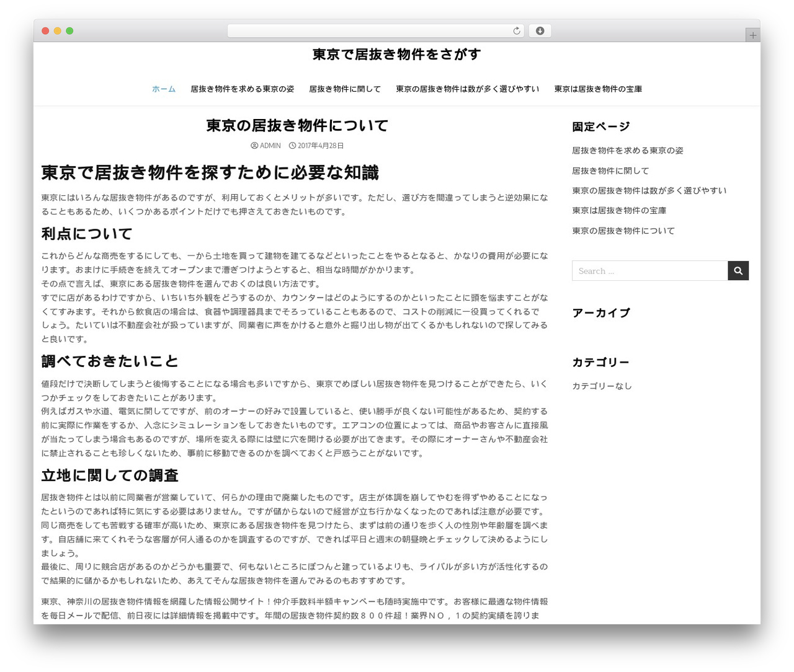Open sidebar link 東京の居抜き物件は数が多く選びやすい
The image size is (794, 672).
pos(649,190)
